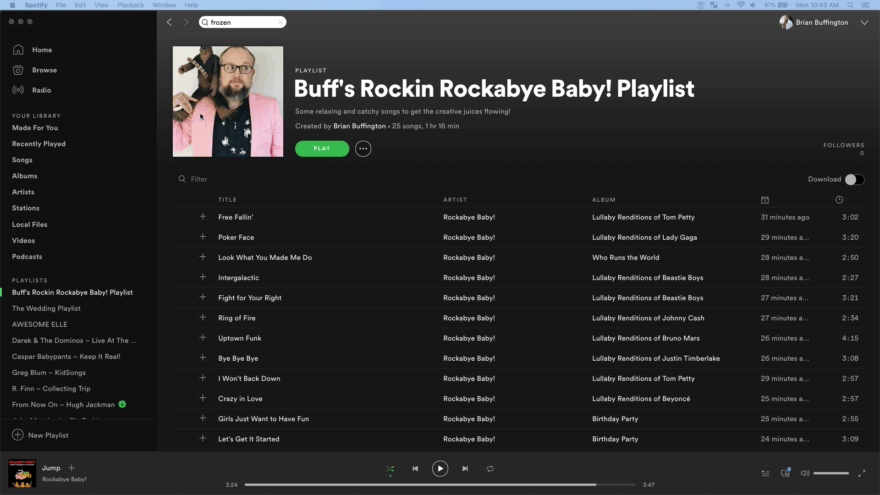Click the now playing album thumbnail

(22, 473)
